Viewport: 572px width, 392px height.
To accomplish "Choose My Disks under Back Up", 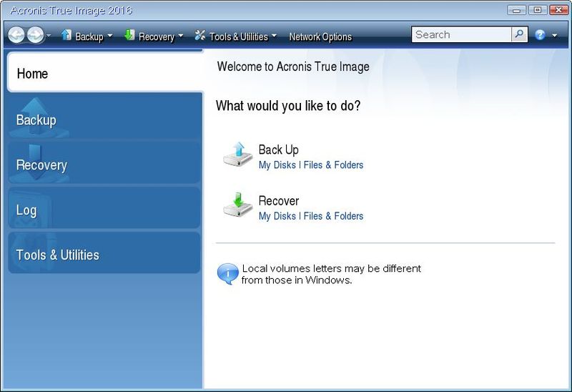I will tap(277, 165).
